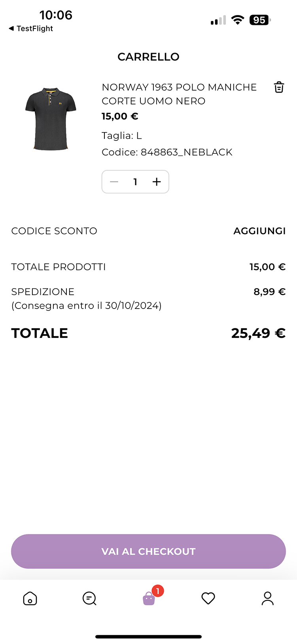Tap the cellular signal bars icon

[218, 21]
